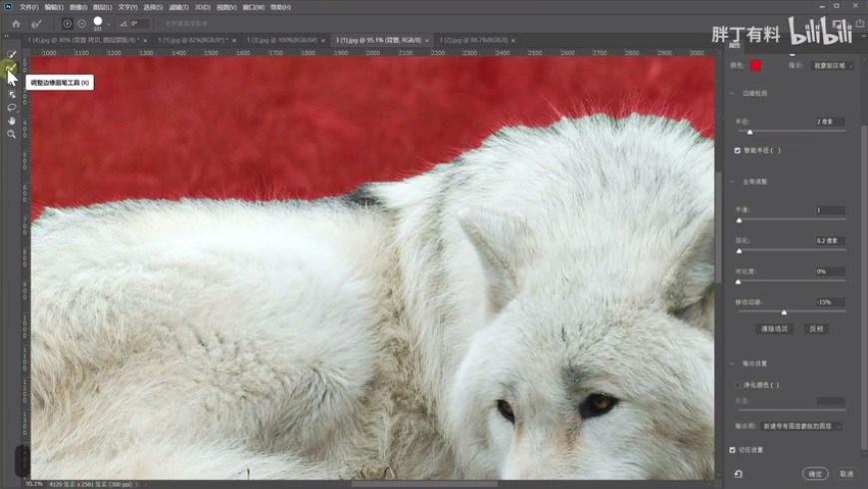The image size is (868, 489).
Task: Select the Quick Selection tool
Action: pos(12,56)
